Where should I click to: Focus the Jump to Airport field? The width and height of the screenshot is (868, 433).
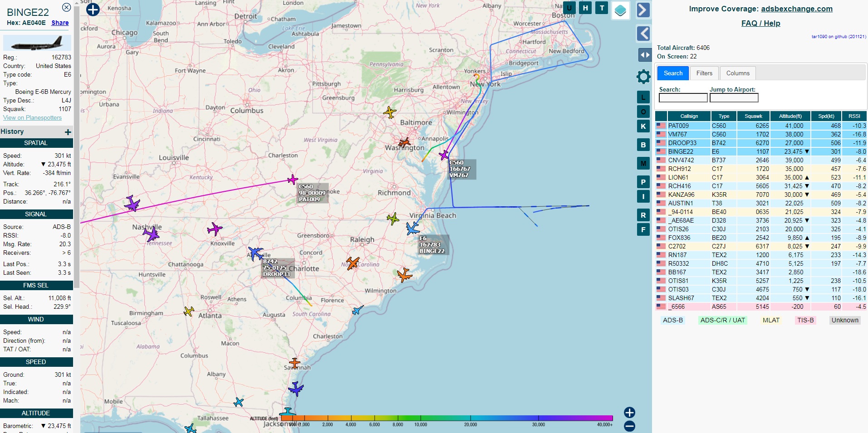(x=734, y=97)
